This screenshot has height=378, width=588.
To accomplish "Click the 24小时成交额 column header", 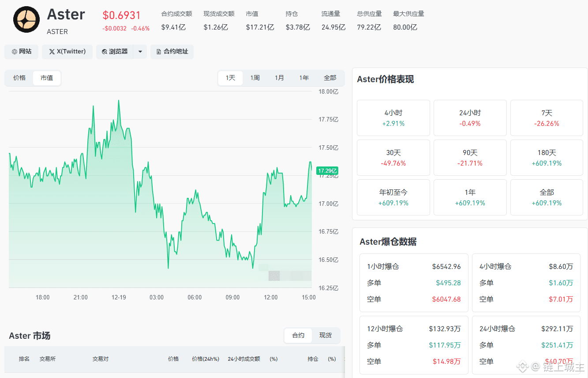I will [x=244, y=359].
